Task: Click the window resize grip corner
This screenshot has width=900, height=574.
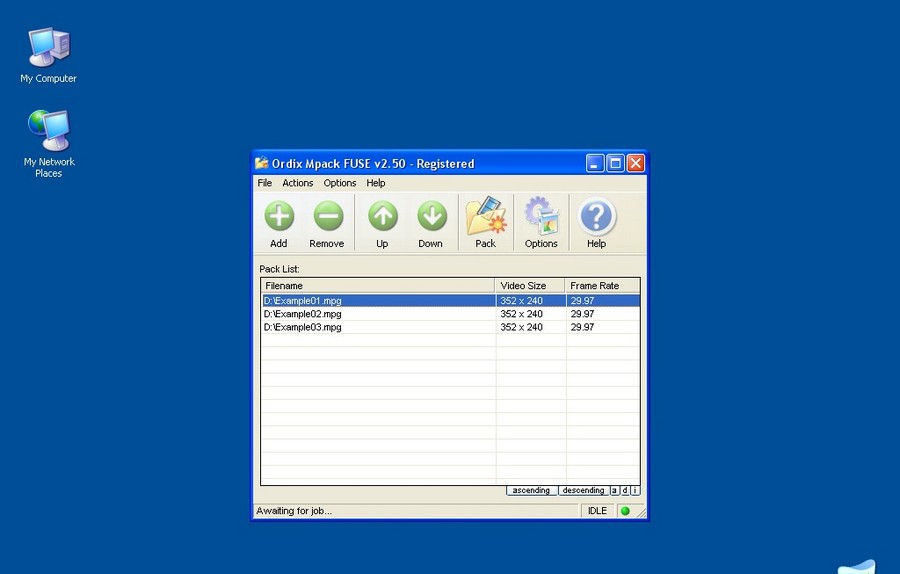Action: [641, 512]
